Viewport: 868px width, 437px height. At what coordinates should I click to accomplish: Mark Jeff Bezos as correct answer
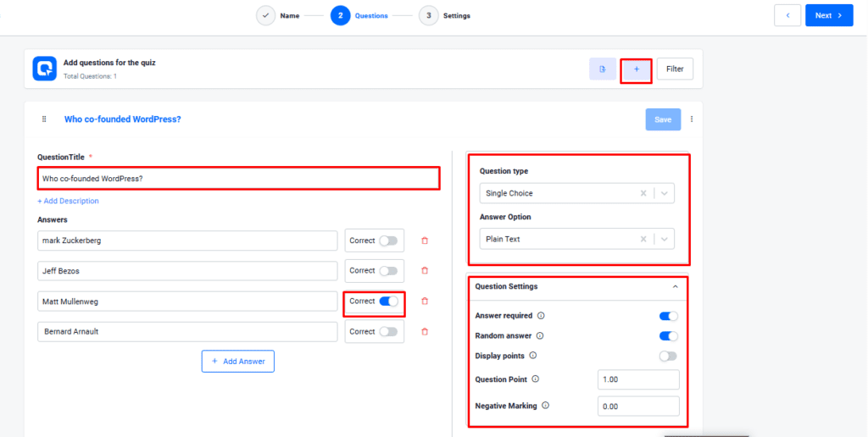click(x=387, y=271)
